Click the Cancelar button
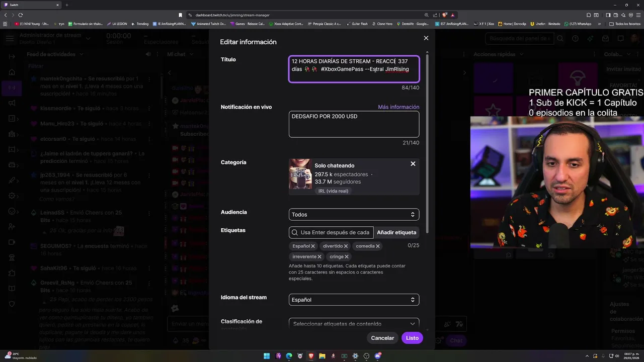 [382, 338]
